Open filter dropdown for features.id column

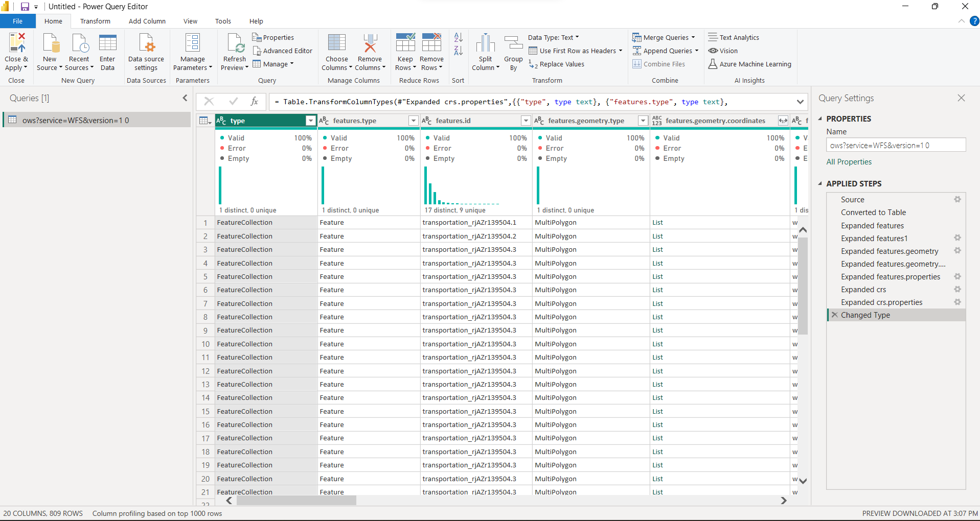[x=526, y=121]
